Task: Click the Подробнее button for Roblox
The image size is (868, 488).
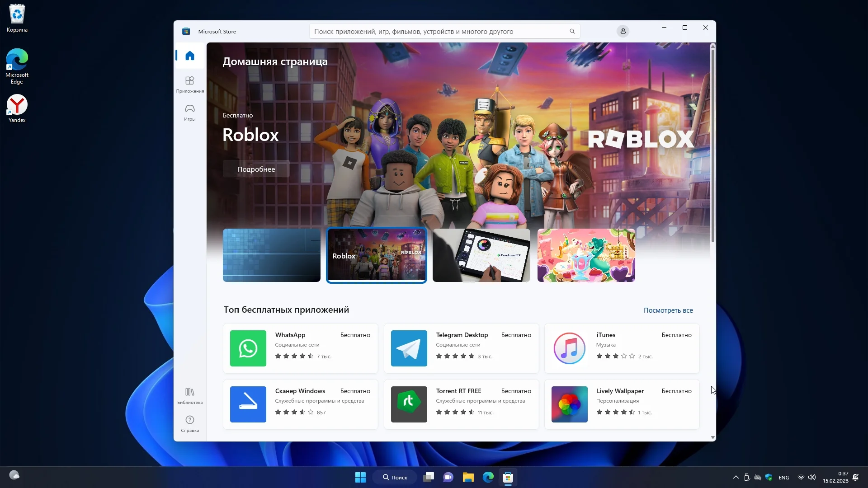Action: (x=256, y=169)
